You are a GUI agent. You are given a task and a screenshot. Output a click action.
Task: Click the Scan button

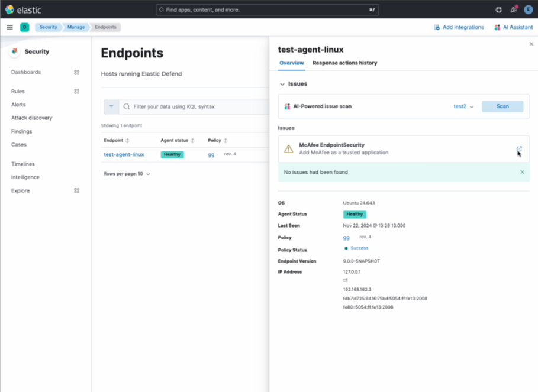click(502, 106)
